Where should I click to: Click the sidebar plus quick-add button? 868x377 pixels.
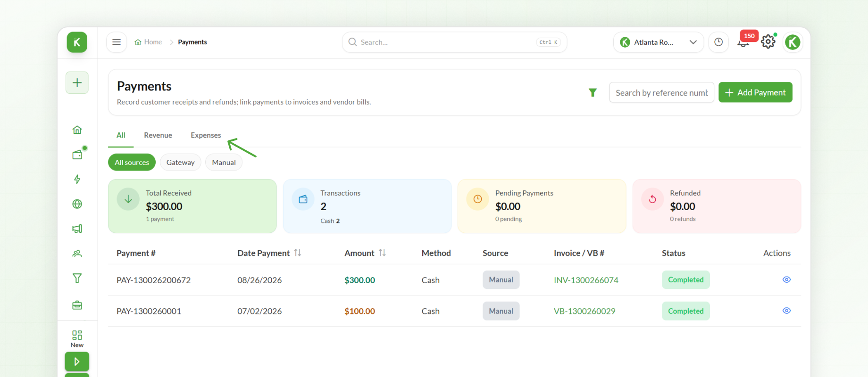tap(77, 83)
